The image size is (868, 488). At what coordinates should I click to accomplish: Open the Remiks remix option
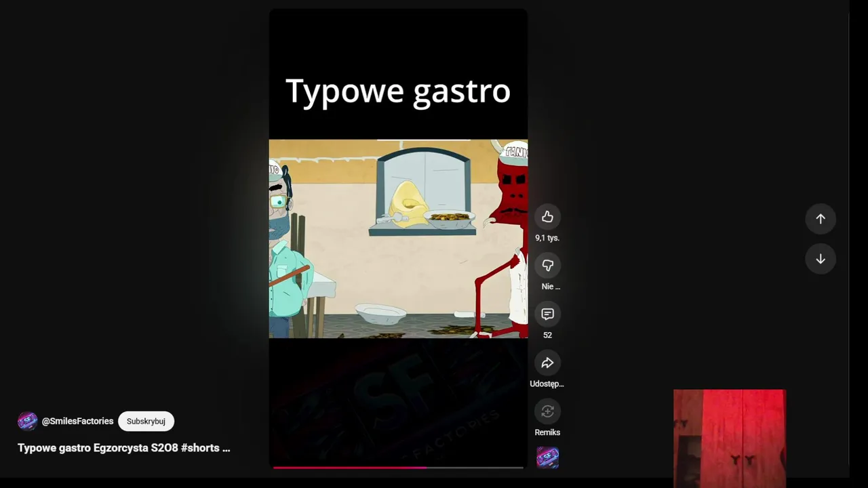pos(547,411)
